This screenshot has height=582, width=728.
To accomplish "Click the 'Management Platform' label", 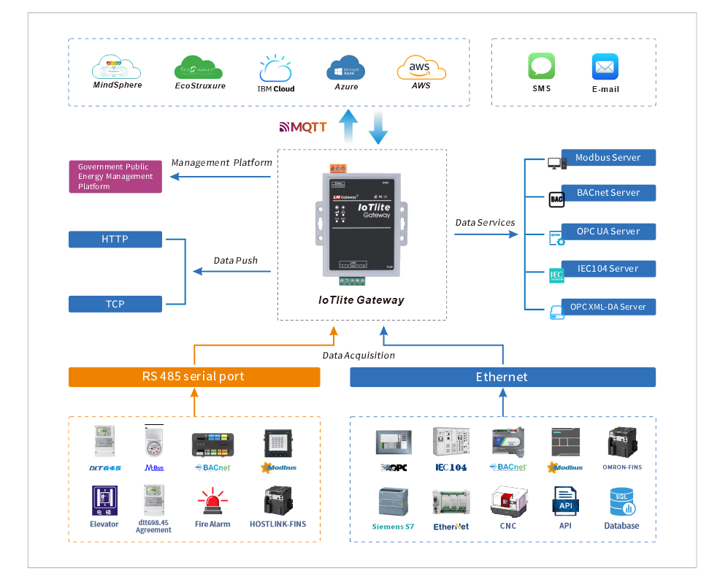I will click(x=221, y=163).
